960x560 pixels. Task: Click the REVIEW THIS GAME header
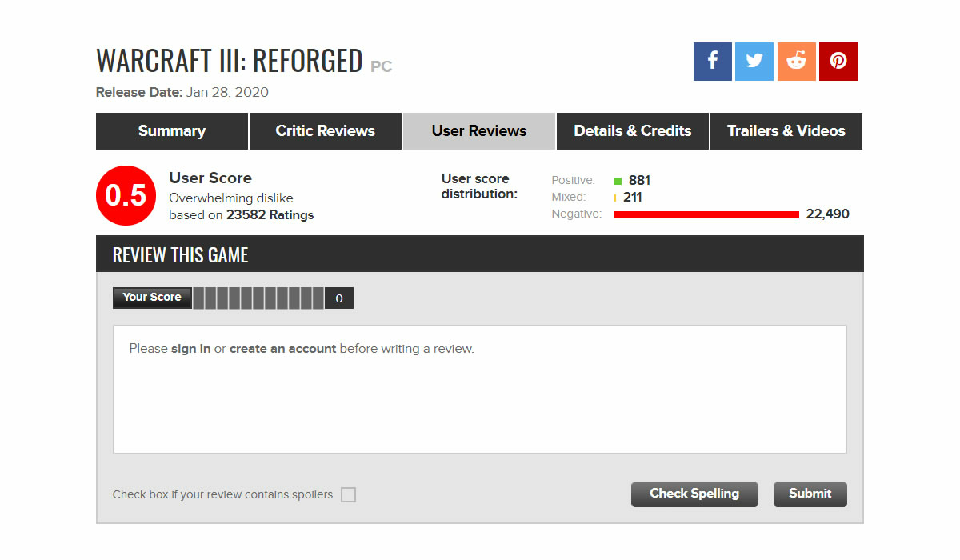coord(180,255)
